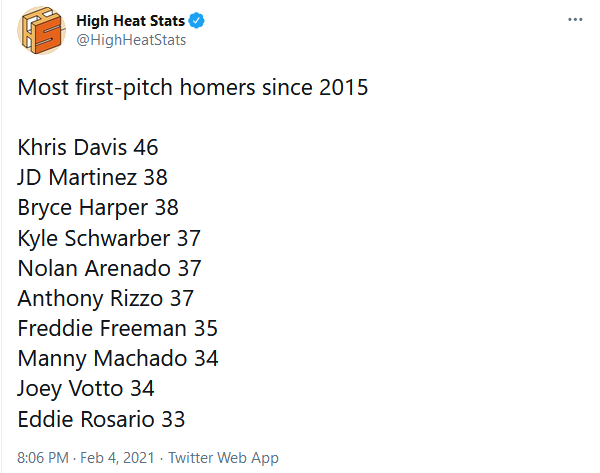This screenshot has width=600, height=473.
Task: Click the Freddie Freeman 35 entry
Action: pos(117,328)
